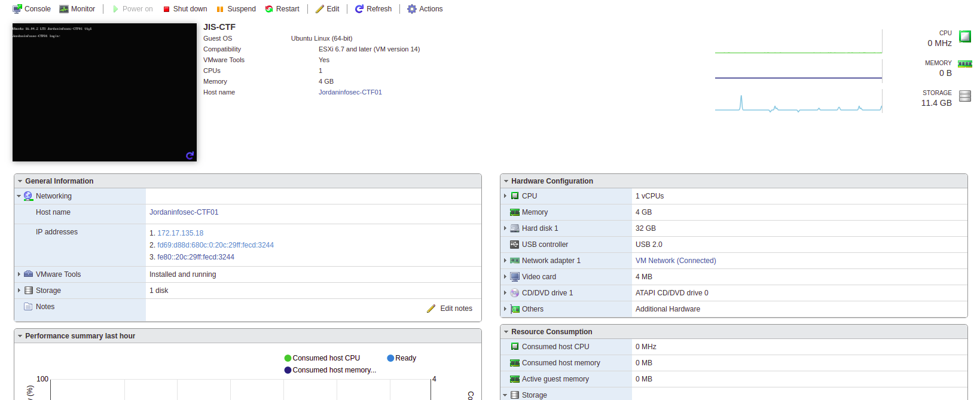Click Edit notes
Image resolution: width=980 pixels, height=400 pixels.
450,309
